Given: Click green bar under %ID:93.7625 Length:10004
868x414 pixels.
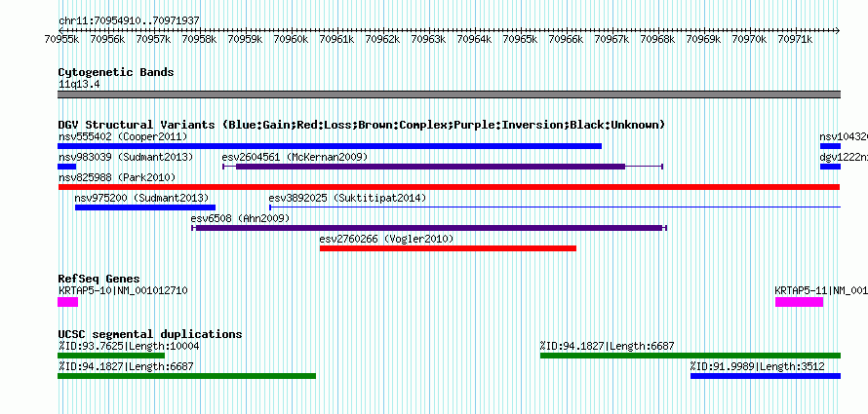Looking at the screenshot, I should tap(111, 356).
